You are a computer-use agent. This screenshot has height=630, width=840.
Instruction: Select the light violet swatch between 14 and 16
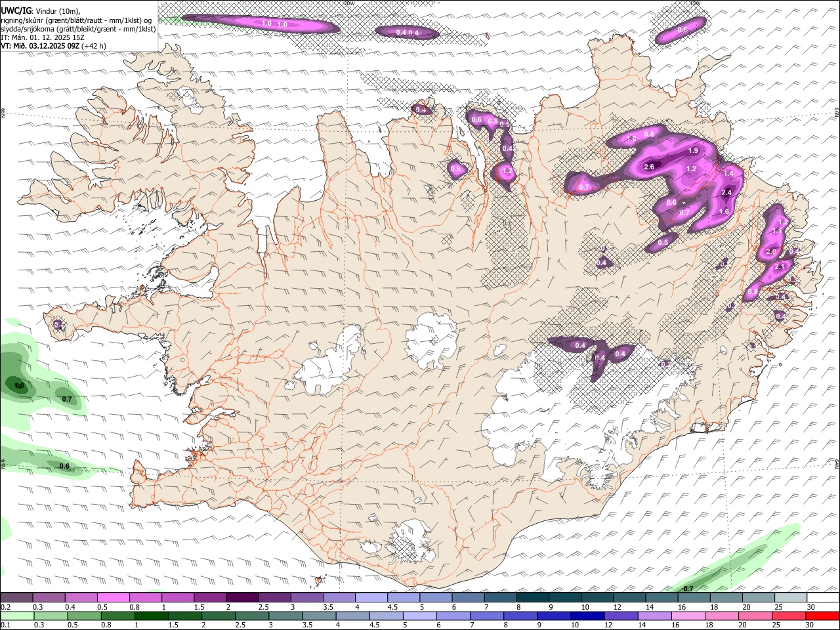point(653,616)
